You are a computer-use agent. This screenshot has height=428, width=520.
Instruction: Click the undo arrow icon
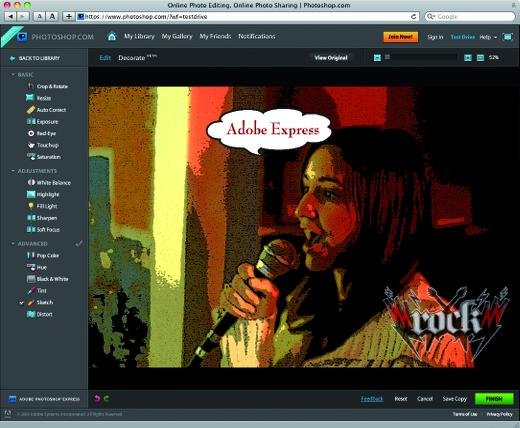pyautogui.click(x=97, y=399)
